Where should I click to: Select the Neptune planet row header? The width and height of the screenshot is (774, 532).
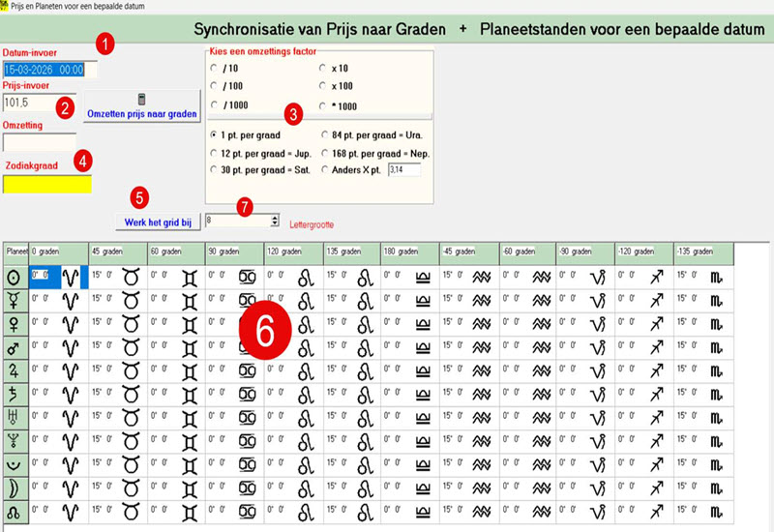click(15, 442)
